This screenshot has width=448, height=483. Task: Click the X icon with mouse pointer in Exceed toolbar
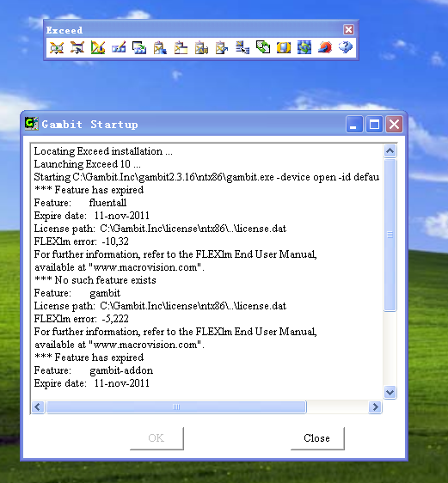[77, 48]
